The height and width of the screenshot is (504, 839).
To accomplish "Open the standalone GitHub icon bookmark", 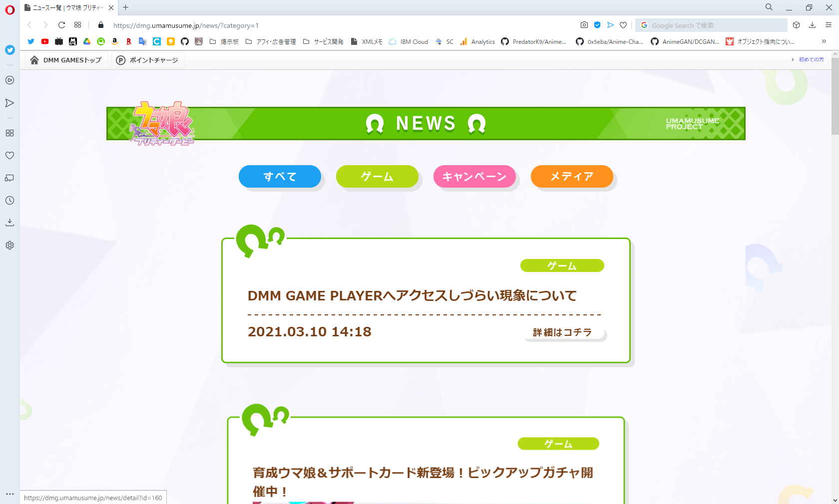I will point(185,41).
